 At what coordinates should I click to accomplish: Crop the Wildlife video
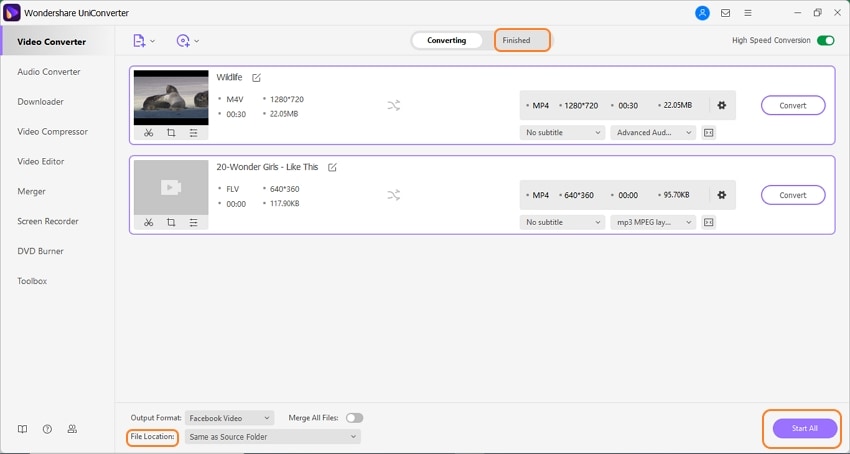click(x=171, y=133)
